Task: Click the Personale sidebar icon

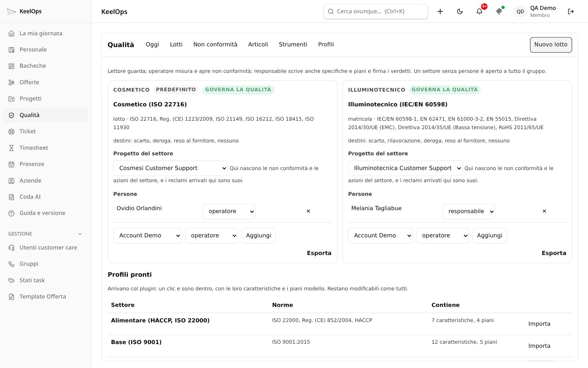Action: [x=11, y=50]
